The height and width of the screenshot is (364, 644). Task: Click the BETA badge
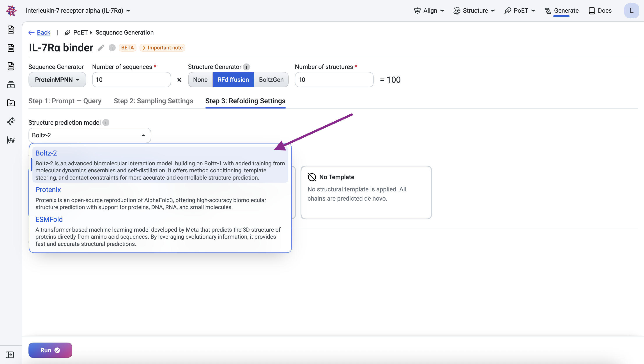point(127,48)
